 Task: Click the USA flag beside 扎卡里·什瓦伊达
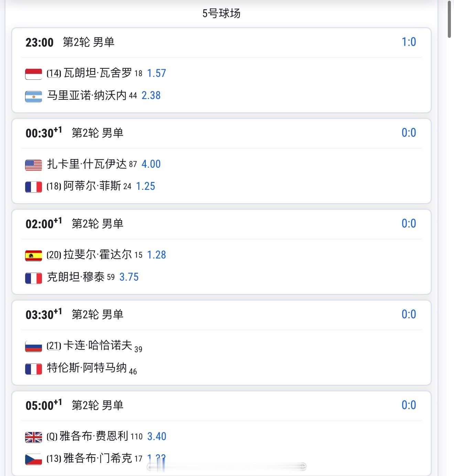34,165
